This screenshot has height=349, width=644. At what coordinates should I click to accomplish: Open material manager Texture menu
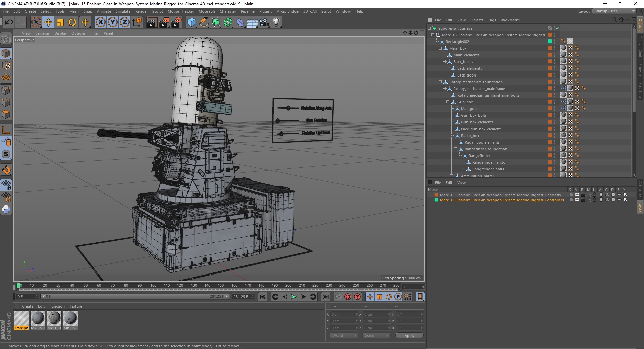point(75,306)
